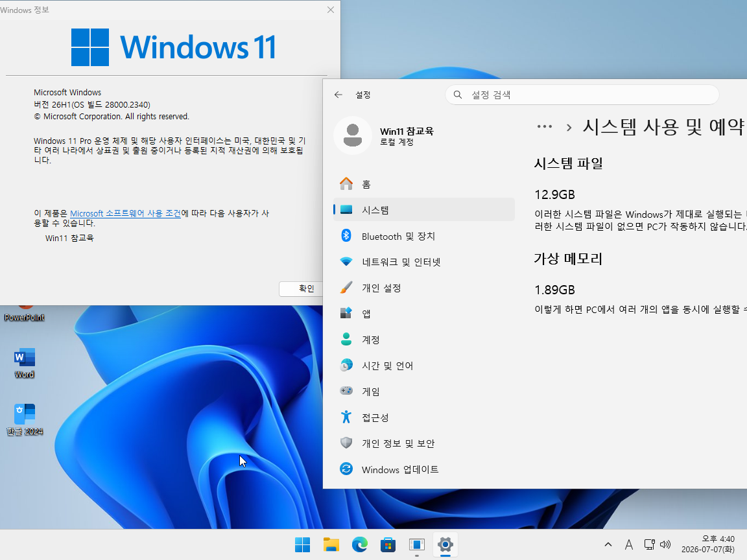
Task: Click the Settings gear on the taskbar
Action: (445, 544)
